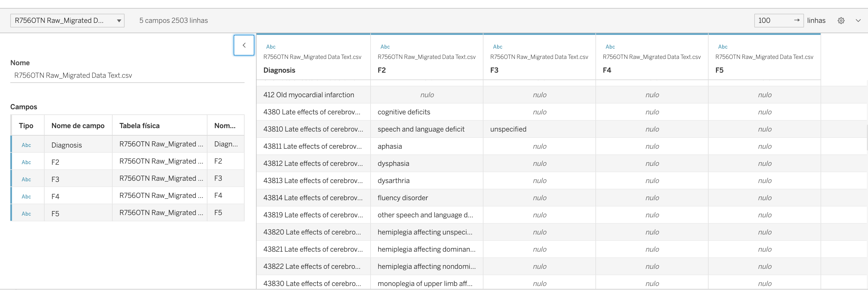Select the F2 row in the Campos table

[78, 162]
